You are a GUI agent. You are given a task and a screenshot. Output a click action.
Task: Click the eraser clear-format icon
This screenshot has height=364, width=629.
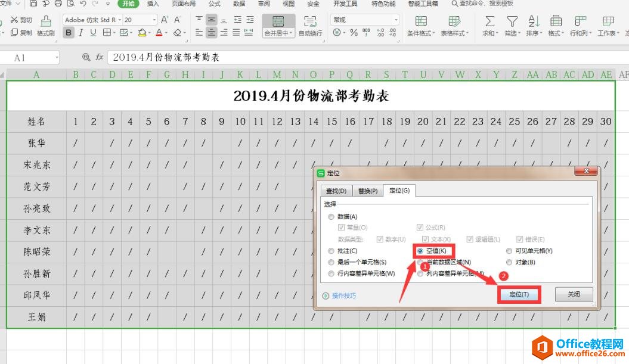click(177, 33)
